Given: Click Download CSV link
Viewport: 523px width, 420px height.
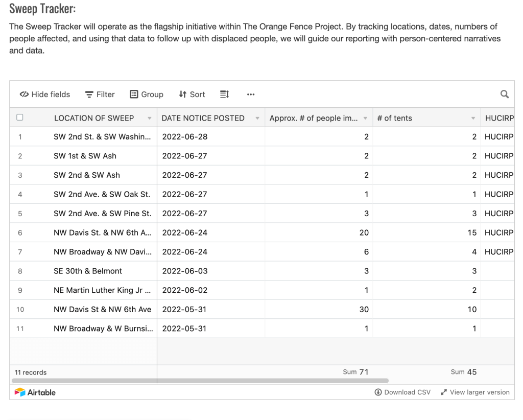Looking at the screenshot, I should coord(402,392).
